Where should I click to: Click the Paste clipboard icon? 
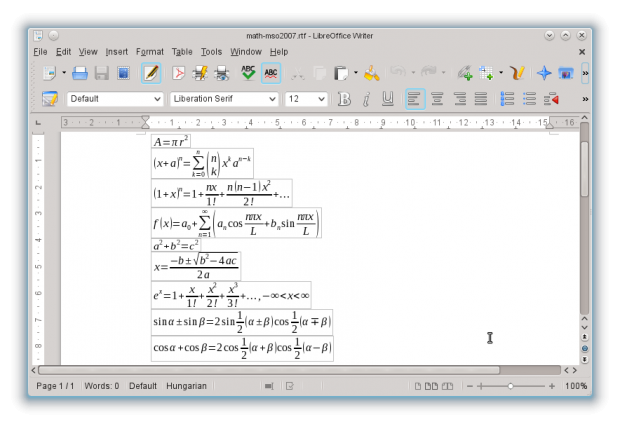341,73
